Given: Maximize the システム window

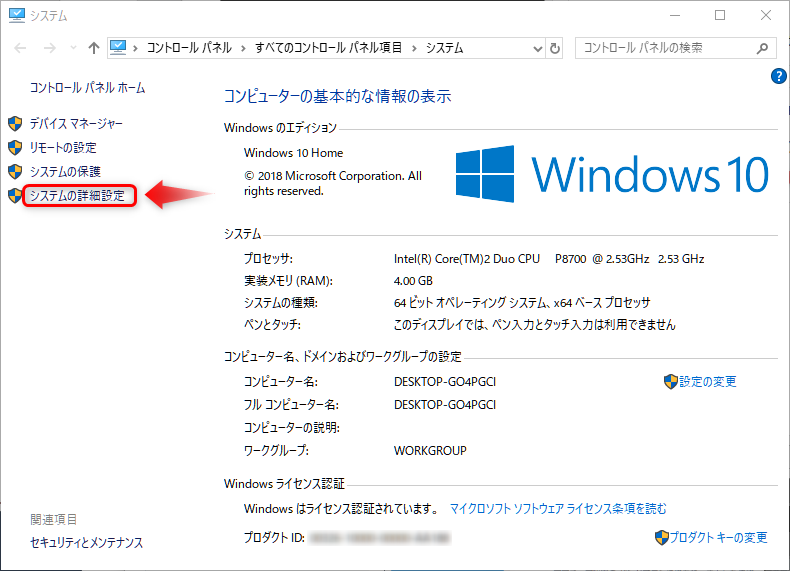Looking at the screenshot, I should tap(720, 16).
